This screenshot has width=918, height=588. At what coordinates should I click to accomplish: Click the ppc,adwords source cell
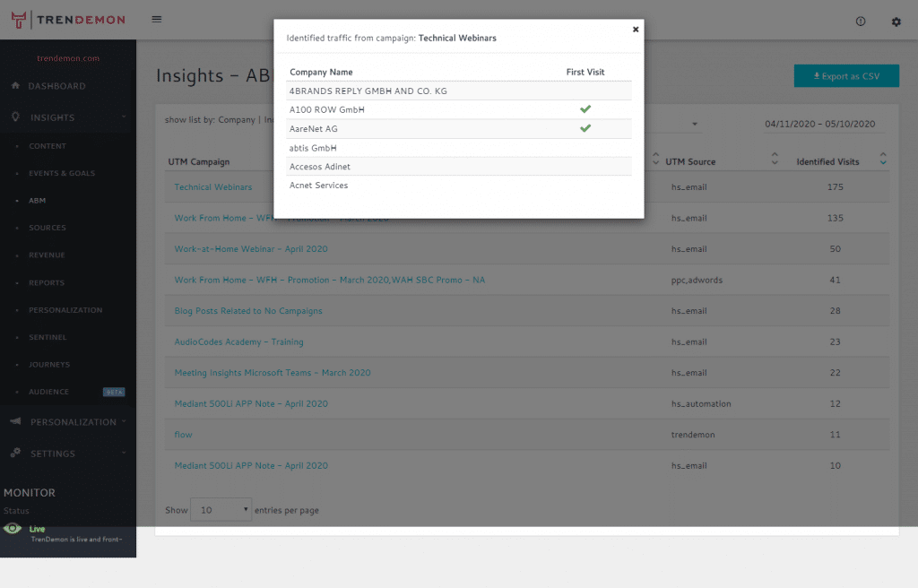pyautogui.click(x=697, y=280)
